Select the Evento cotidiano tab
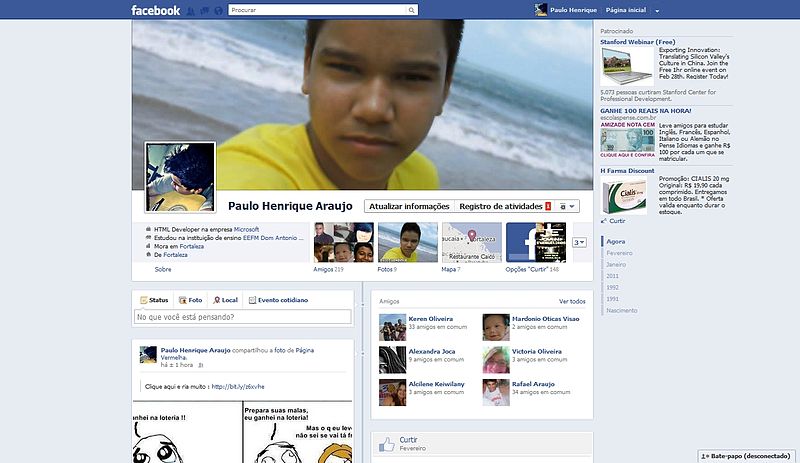Image resolution: width=800 pixels, height=463 pixels. tap(278, 300)
